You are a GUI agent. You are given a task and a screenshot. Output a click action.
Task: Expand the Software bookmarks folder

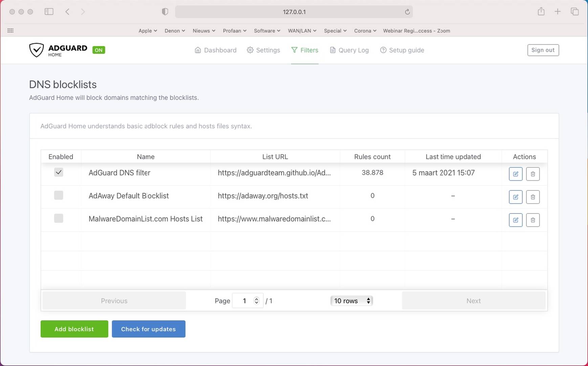[x=267, y=30]
